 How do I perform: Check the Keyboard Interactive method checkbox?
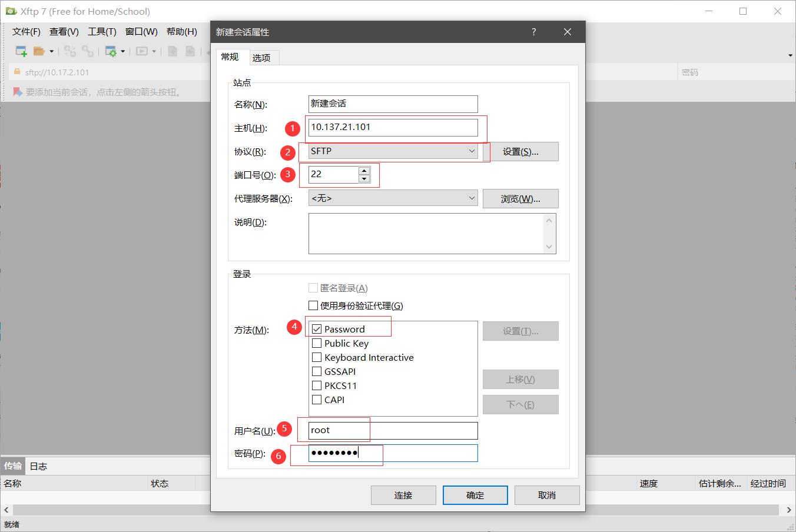click(x=317, y=357)
